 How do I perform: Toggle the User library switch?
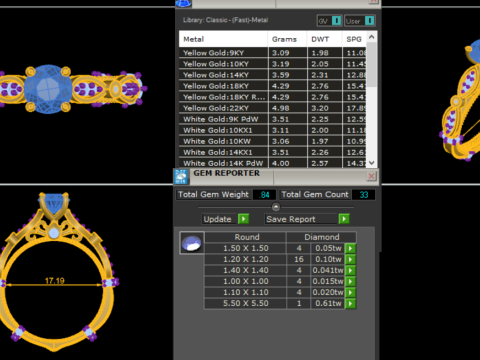point(369,21)
